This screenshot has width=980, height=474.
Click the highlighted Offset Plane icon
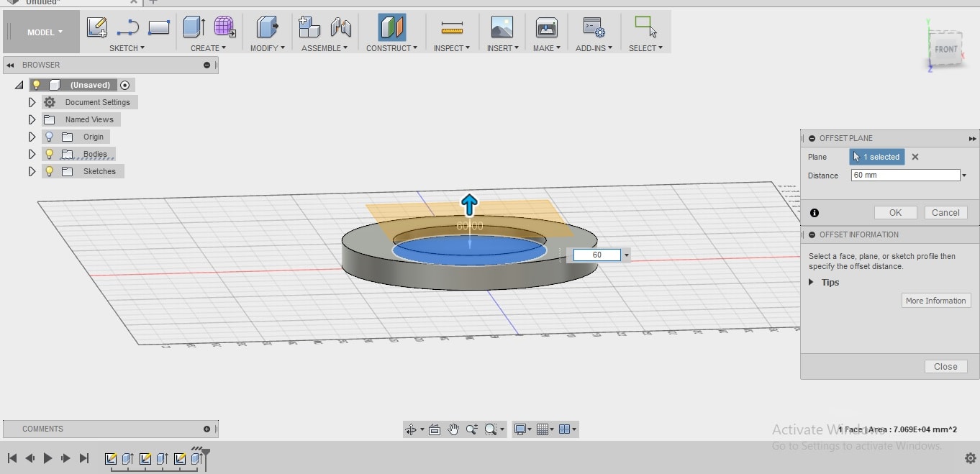click(392, 27)
